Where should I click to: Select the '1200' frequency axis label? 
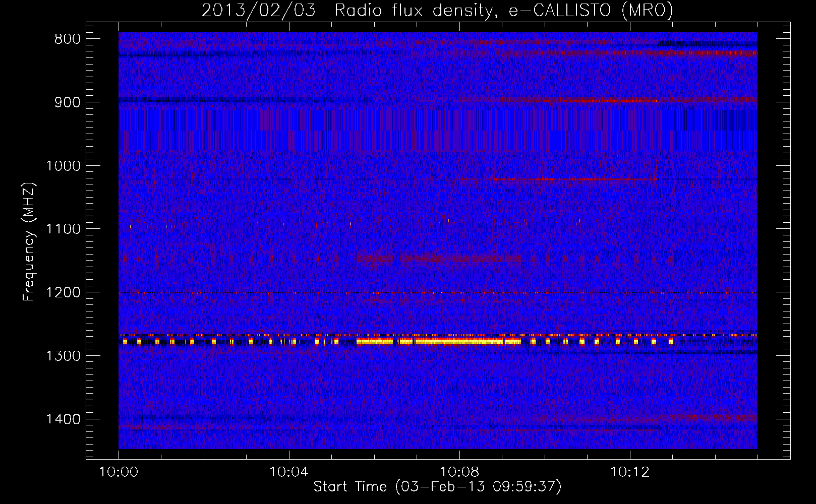63,293
